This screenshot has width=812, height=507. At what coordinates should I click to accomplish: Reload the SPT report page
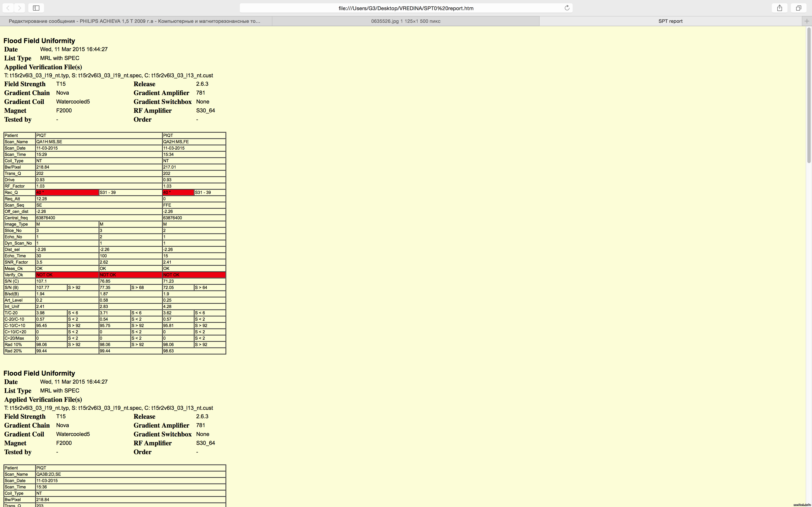point(567,8)
